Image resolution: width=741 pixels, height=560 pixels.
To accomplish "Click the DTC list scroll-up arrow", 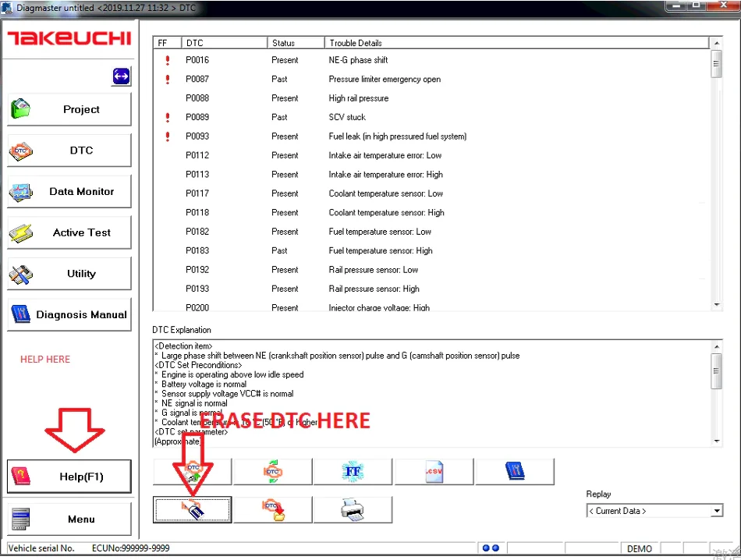I will click(x=716, y=43).
